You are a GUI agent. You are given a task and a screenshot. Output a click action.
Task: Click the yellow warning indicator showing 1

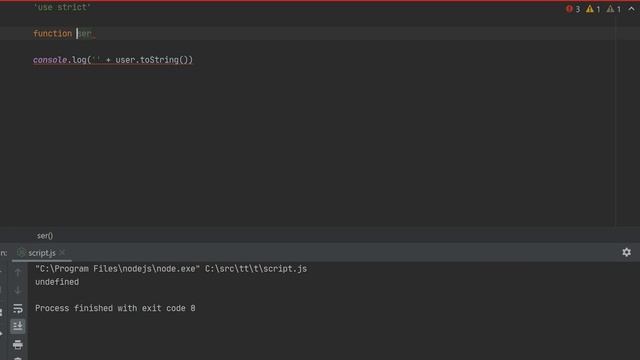pos(593,9)
